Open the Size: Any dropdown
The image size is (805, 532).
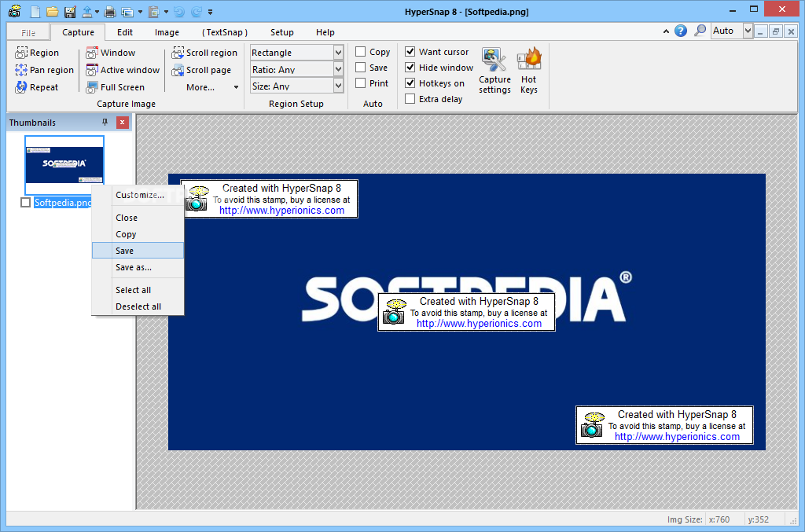[338, 86]
